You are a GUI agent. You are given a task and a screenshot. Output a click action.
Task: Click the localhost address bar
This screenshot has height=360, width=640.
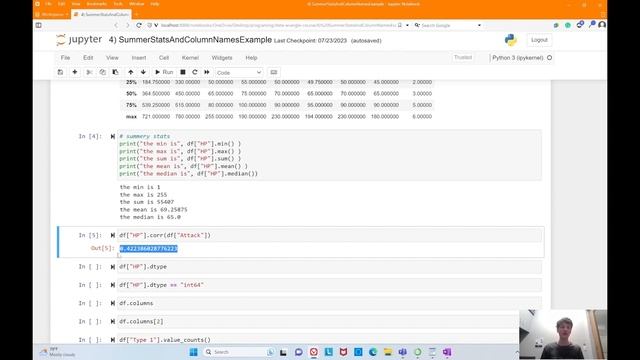pyautogui.click(x=278, y=25)
